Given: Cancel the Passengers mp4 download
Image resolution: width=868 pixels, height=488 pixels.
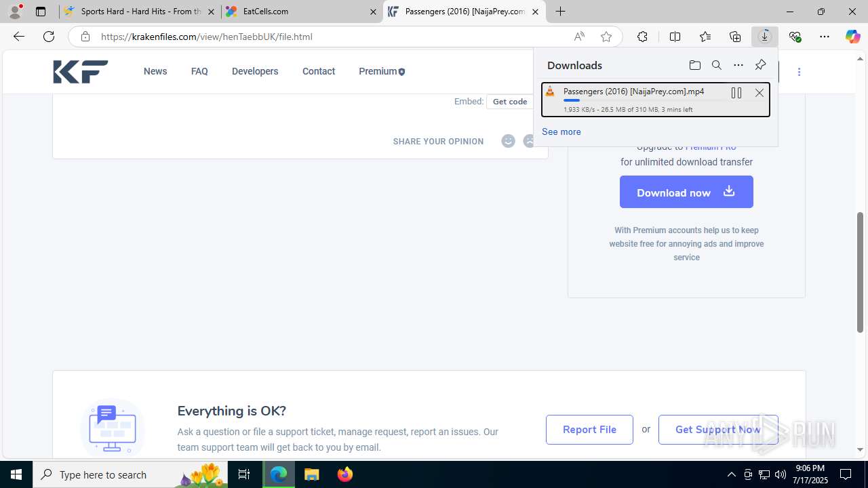Looking at the screenshot, I should 759,93.
